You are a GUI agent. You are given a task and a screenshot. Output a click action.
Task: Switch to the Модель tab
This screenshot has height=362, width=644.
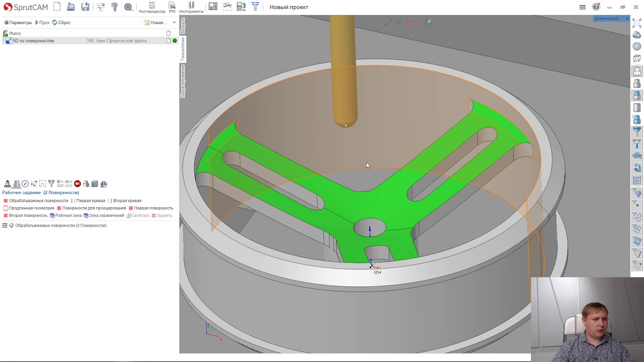(183, 25)
